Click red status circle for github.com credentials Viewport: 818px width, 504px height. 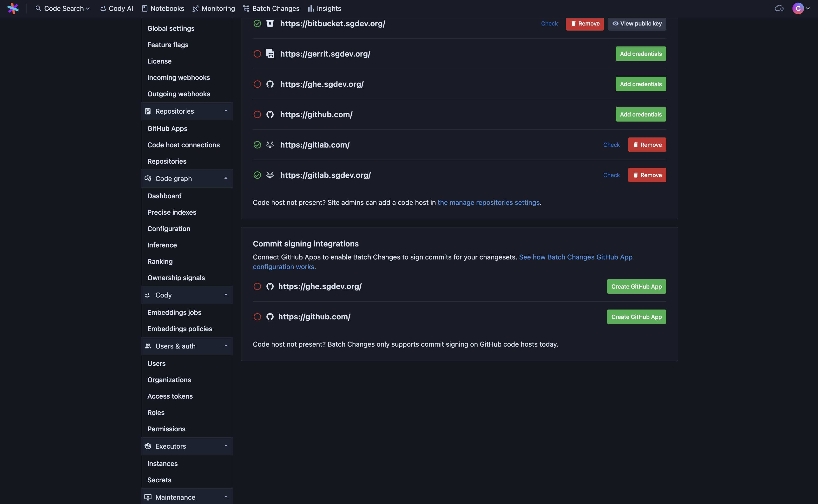pos(257,114)
